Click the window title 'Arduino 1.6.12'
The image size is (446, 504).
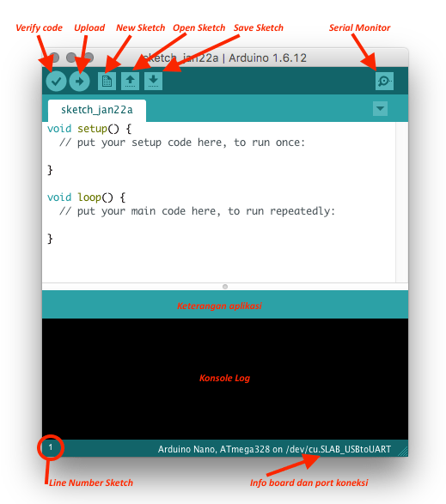[268, 58]
